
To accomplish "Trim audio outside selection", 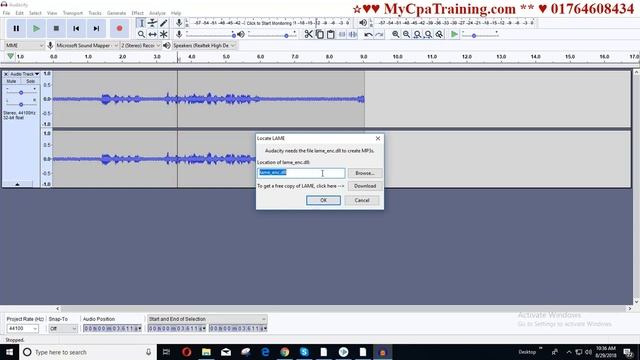I will pos(342,34).
